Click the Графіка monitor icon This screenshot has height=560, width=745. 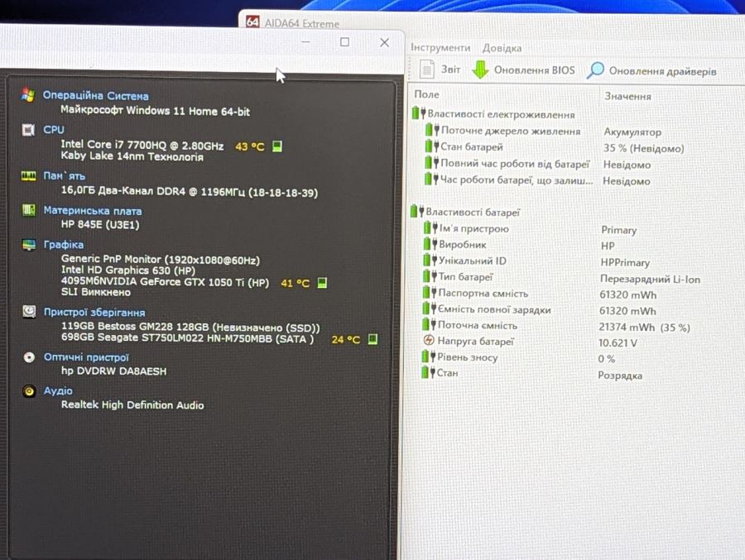29,245
